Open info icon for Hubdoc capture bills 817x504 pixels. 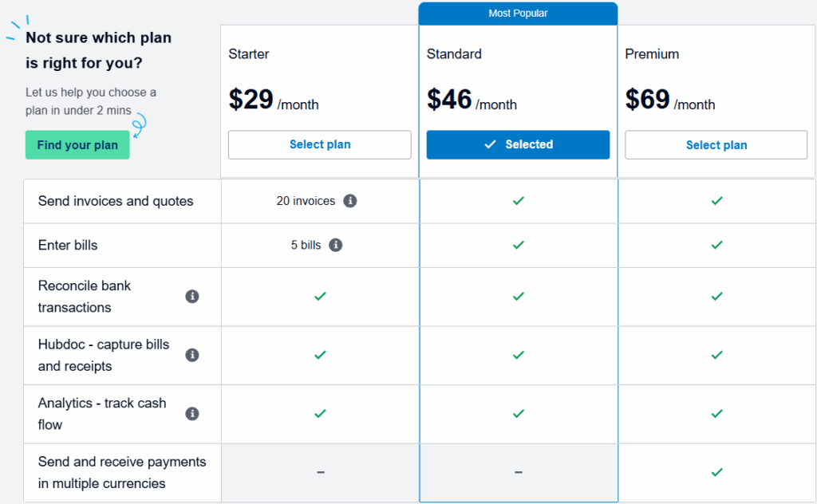point(192,355)
